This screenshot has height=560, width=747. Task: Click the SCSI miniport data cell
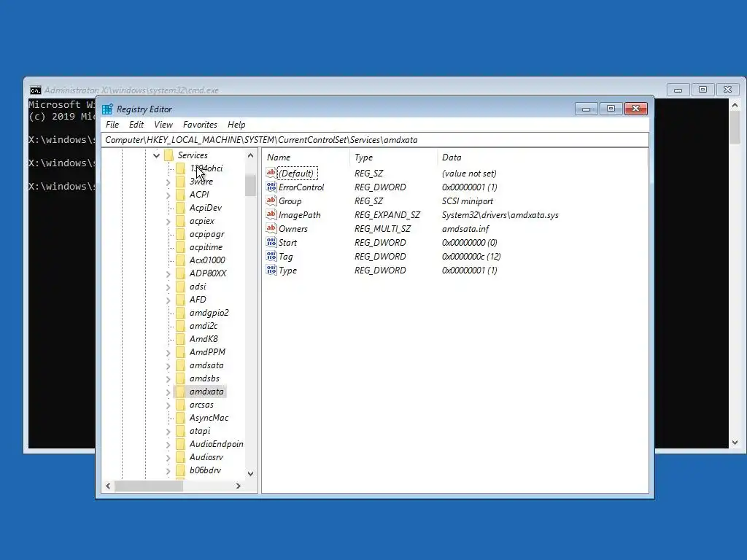point(468,201)
